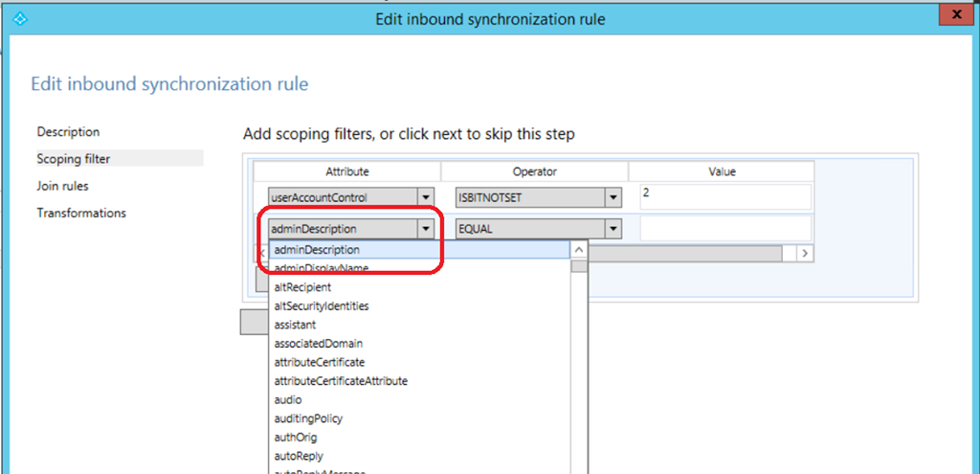Select associatedDomain from attribute list
The image size is (980, 474).
(318, 344)
